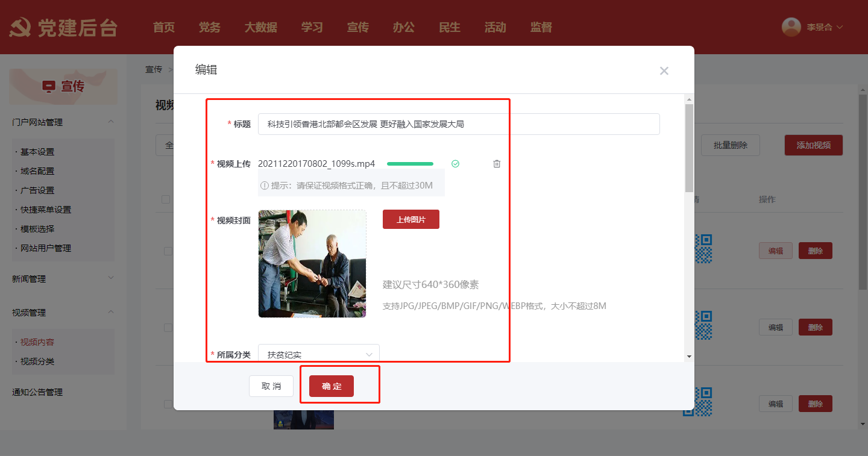Open the 所属分类 category dropdown

pos(319,354)
